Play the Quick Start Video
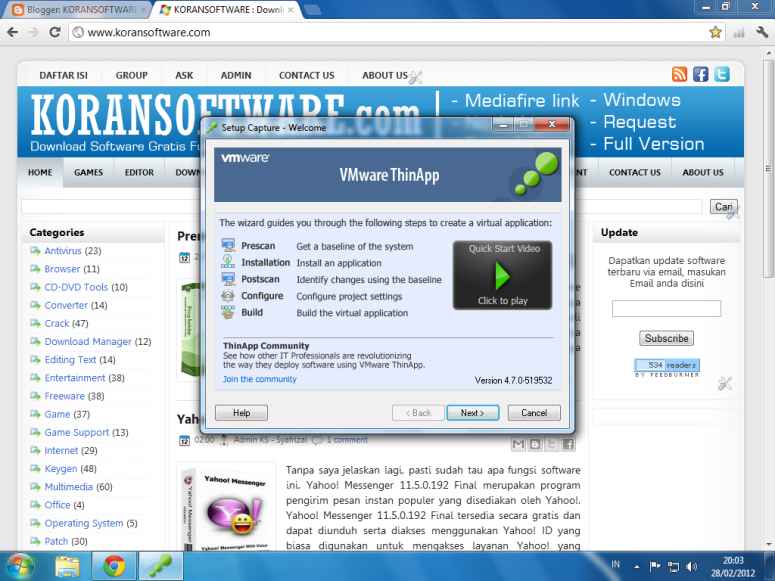The height and width of the screenshot is (581, 775). [502, 275]
